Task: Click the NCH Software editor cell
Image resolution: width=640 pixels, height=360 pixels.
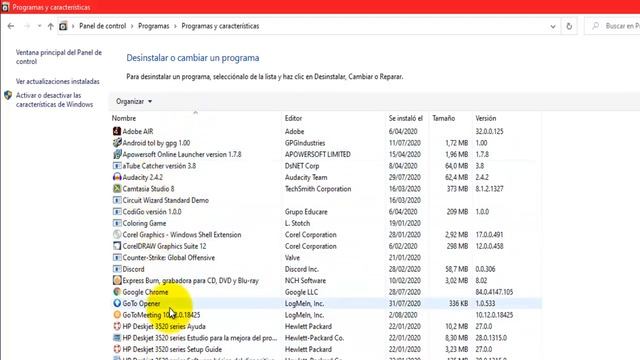Action: click(305, 280)
